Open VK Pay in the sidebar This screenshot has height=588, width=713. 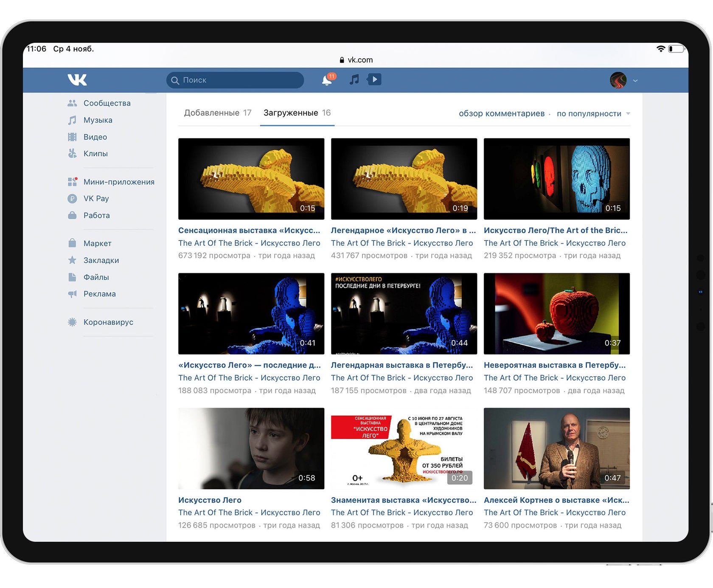pos(96,198)
